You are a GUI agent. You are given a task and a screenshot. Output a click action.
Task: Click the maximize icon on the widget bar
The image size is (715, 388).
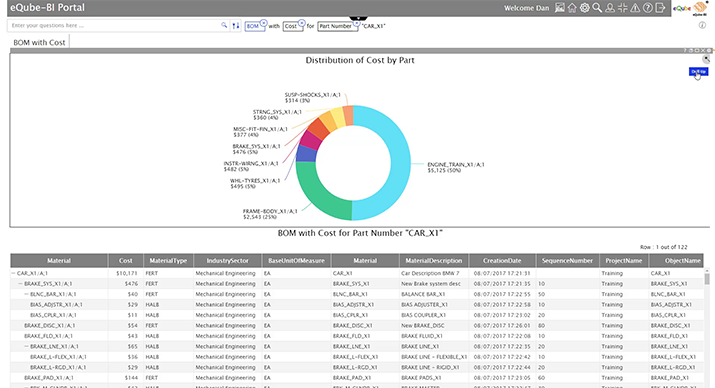(x=697, y=50)
